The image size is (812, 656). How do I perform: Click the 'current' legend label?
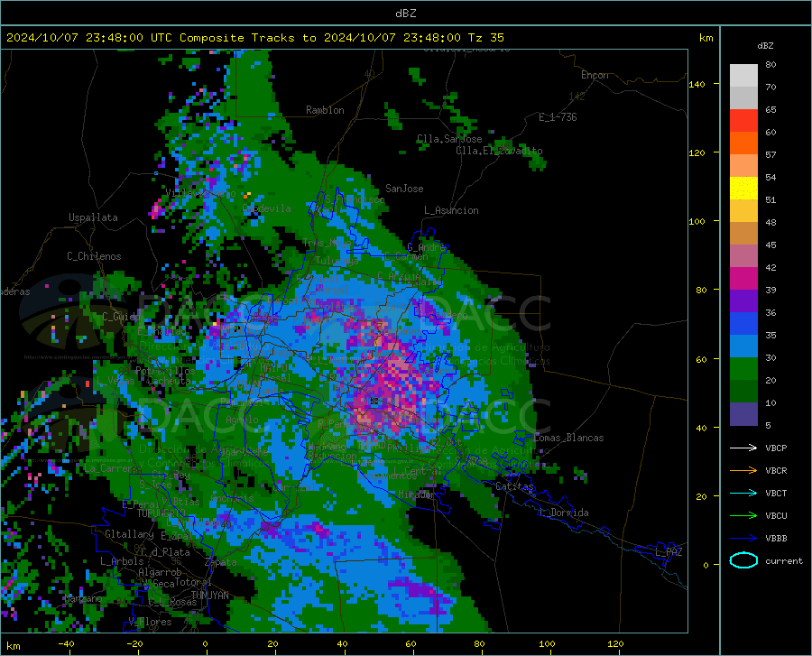click(784, 560)
